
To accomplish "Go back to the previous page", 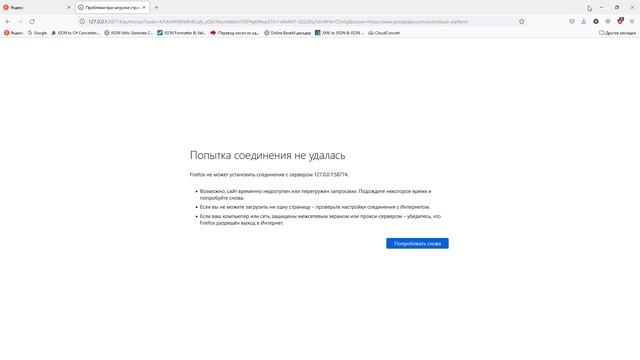I will (x=8, y=21).
